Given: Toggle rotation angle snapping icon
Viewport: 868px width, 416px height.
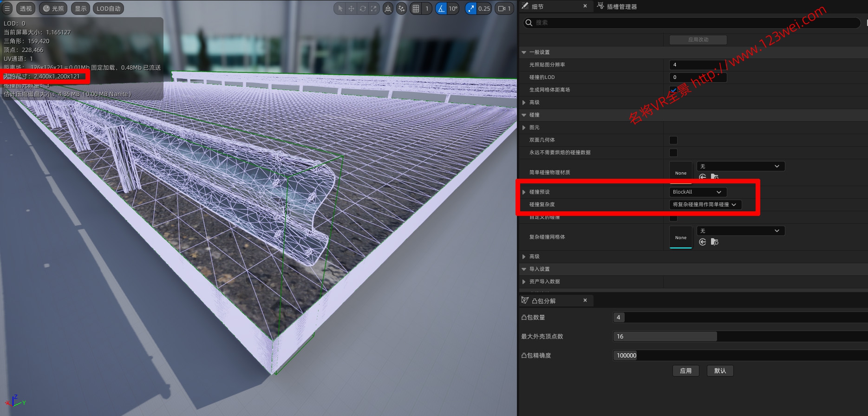Looking at the screenshot, I should [441, 8].
